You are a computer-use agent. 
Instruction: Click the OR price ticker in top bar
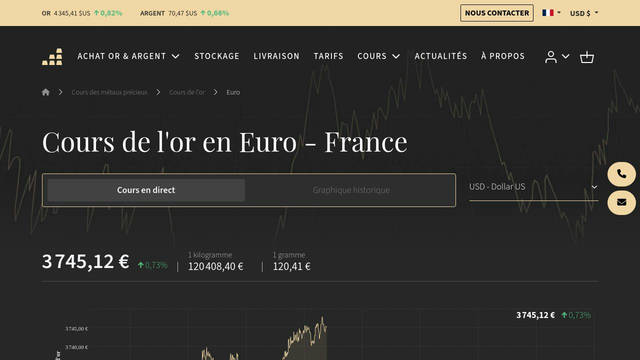tap(82, 13)
